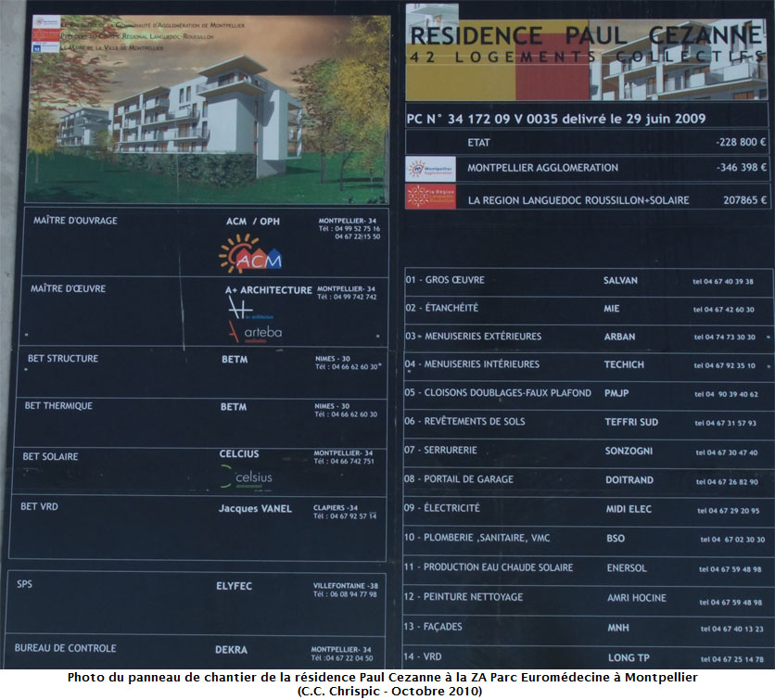Click contractor 'MIE'
This screenshot has width=775, height=700.
click(612, 309)
